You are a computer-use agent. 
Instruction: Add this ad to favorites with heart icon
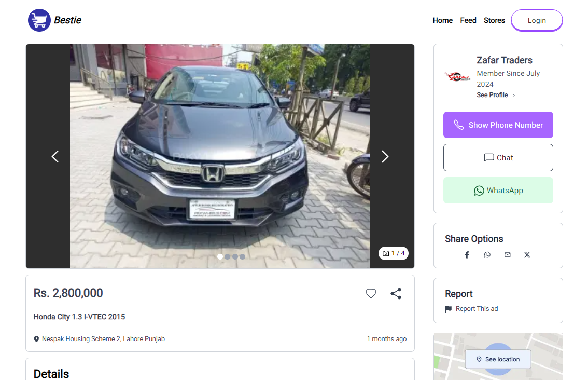tap(371, 294)
